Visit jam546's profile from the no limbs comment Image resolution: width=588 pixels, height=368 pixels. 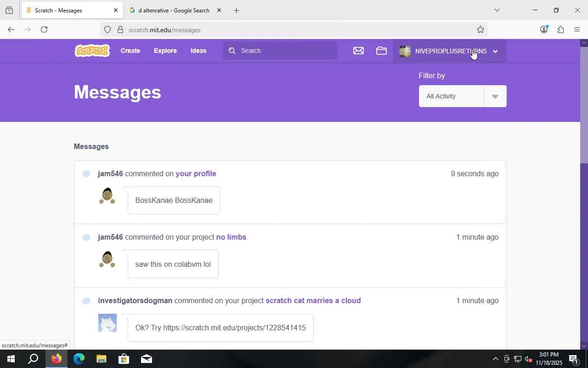pyautogui.click(x=110, y=237)
